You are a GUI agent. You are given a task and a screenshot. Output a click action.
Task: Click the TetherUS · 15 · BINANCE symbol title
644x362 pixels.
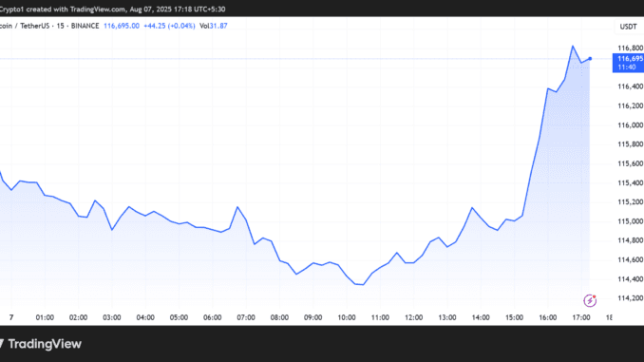[60, 26]
